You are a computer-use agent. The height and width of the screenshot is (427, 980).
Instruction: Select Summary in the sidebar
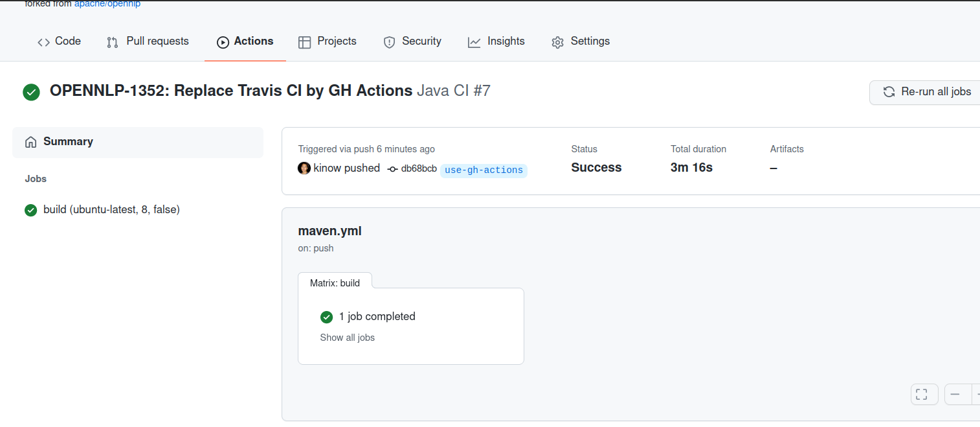pyautogui.click(x=138, y=142)
